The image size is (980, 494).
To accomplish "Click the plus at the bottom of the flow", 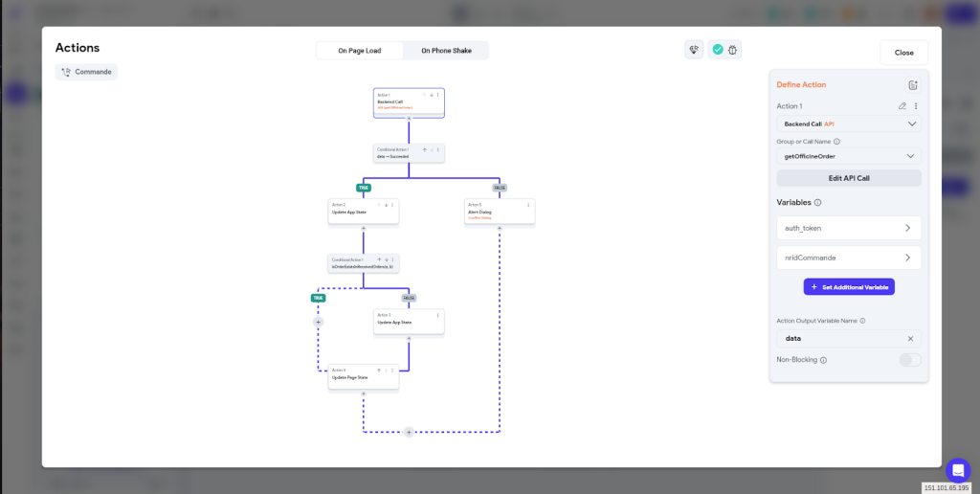I will 409,432.
